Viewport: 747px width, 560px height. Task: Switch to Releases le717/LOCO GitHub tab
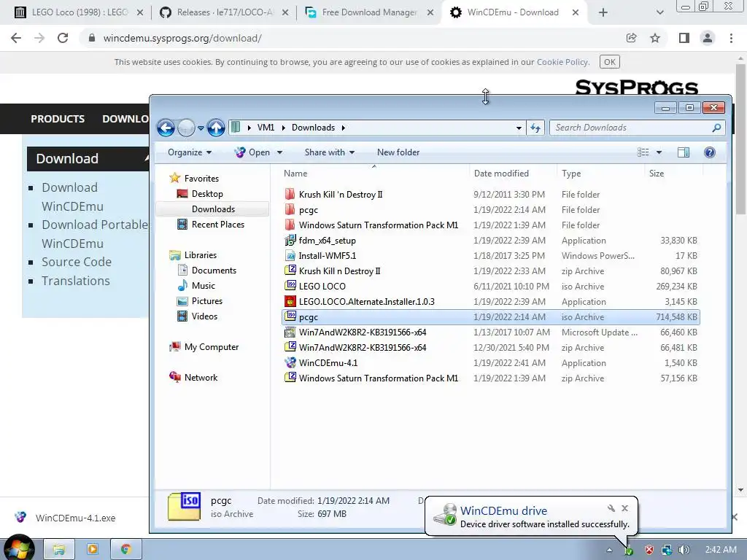[224, 12]
